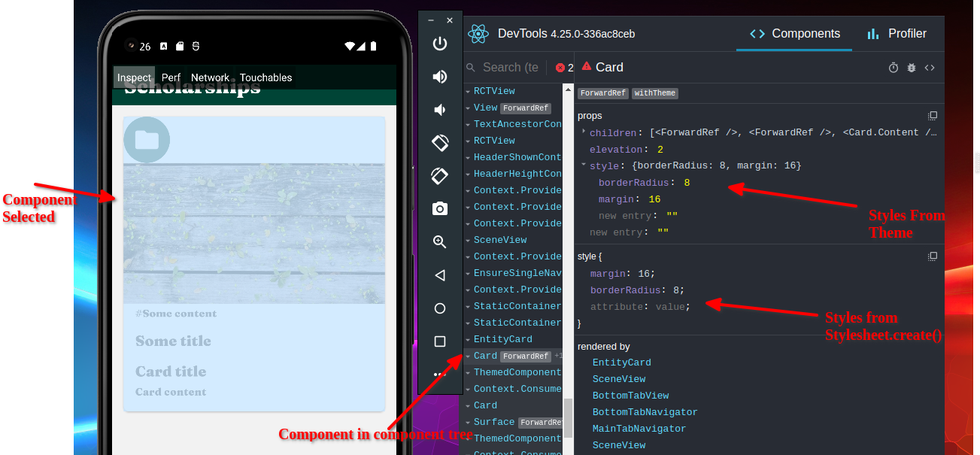Screen dimensions: 980x455
Task: Edit margin value 16 in style editor
Action: click(x=644, y=274)
